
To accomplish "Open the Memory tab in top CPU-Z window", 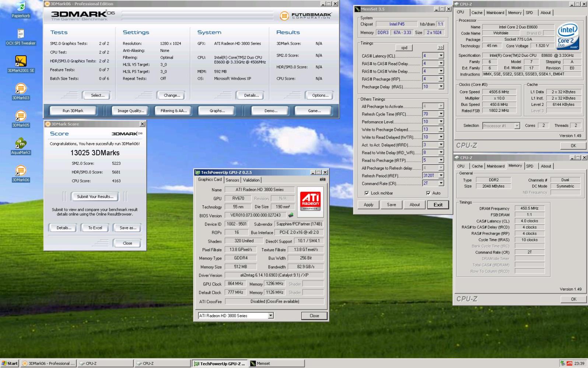I will pos(515,13).
